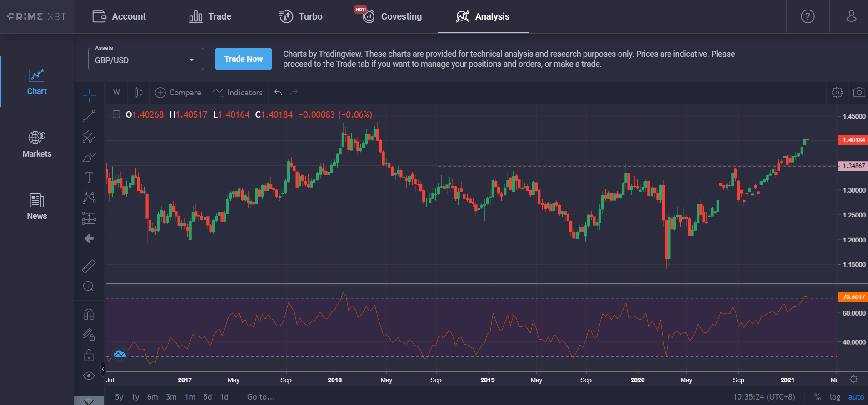Open Markets in the left sidebar

(37, 144)
